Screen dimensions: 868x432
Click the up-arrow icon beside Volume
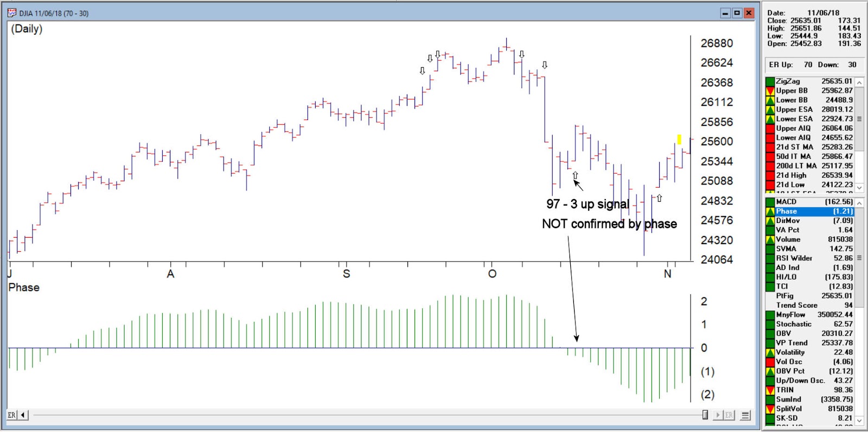[770, 239]
